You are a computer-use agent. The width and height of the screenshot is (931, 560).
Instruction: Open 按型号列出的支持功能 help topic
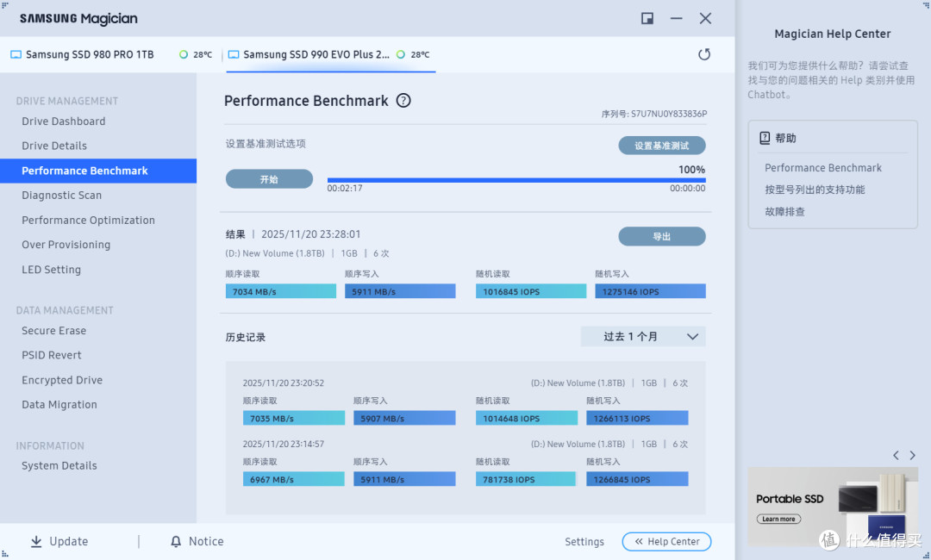coord(815,190)
